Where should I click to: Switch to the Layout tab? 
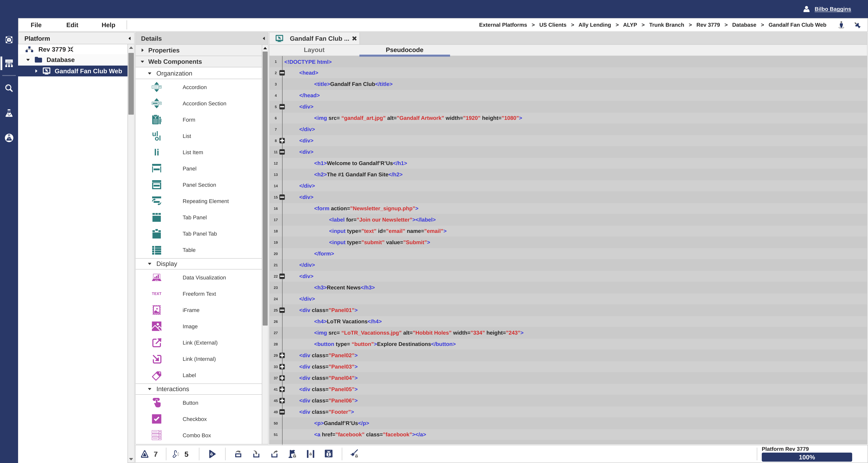(x=314, y=50)
